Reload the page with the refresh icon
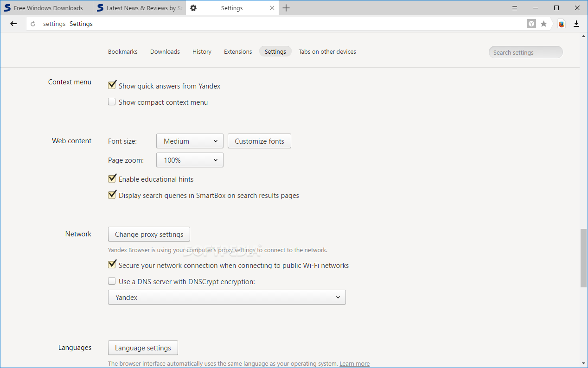The width and height of the screenshot is (588, 368). [x=33, y=24]
